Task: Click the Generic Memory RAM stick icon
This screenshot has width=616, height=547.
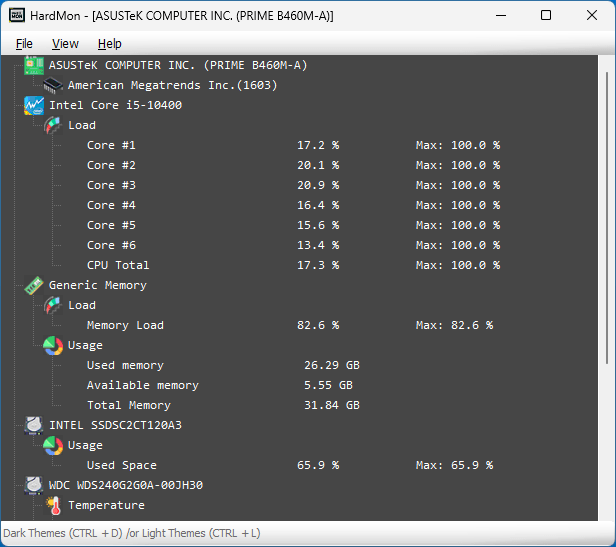Action: click(x=34, y=285)
